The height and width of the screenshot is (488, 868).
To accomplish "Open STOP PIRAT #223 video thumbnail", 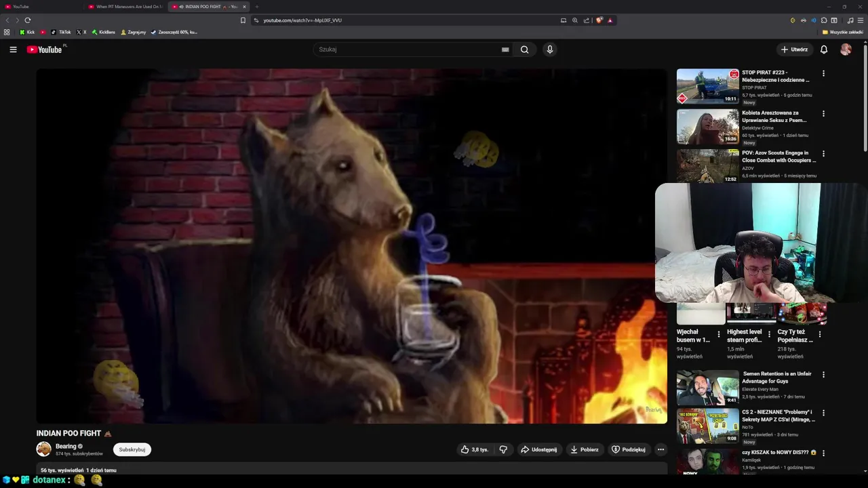I will [x=708, y=86].
